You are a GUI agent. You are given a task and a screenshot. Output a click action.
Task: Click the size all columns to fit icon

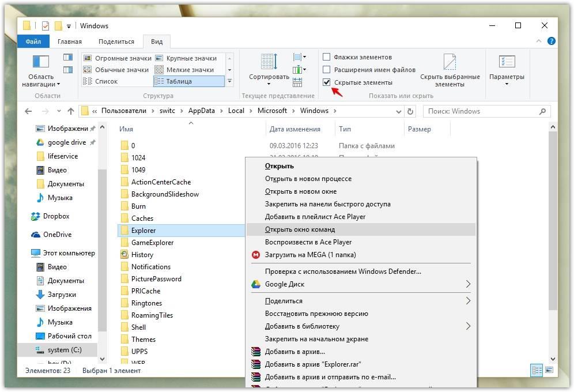coord(297,82)
